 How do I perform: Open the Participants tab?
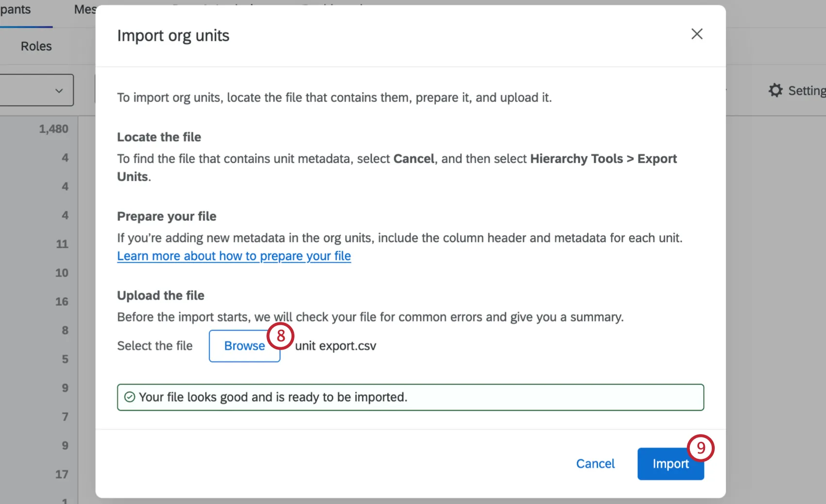(16, 9)
